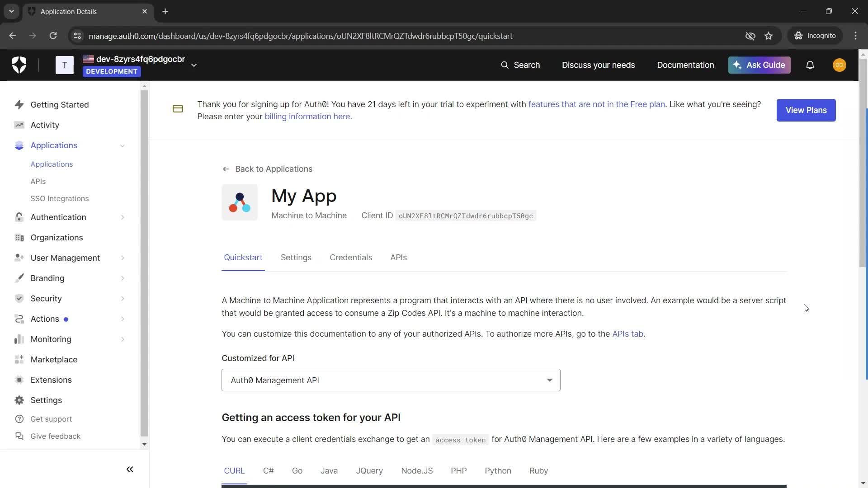Image resolution: width=868 pixels, height=488 pixels.
Task: Select the Go code tab
Action: tap(297, 471)
